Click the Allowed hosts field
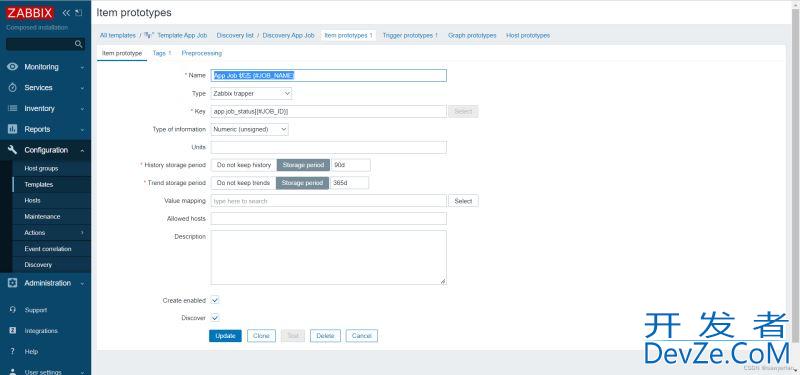 tap(329, 218)
